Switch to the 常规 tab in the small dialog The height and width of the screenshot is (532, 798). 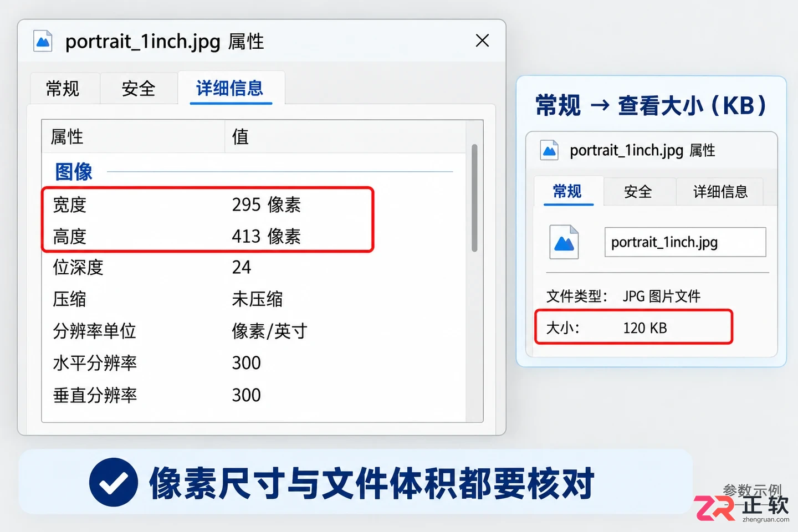567,192
